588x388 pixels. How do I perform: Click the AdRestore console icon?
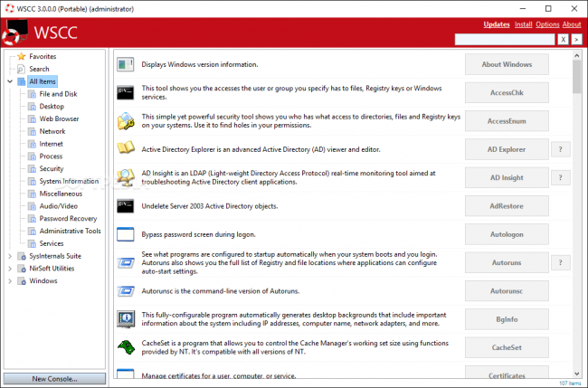pos(125,206)
